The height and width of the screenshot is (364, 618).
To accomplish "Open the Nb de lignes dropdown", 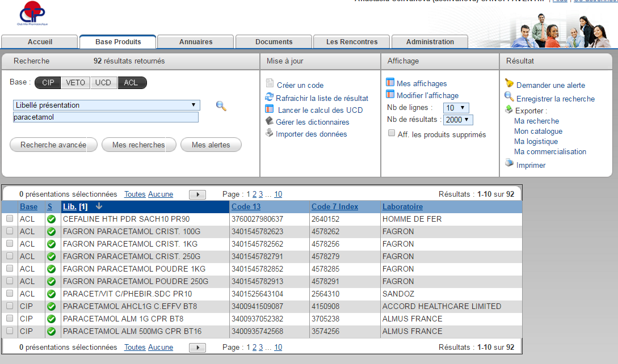I will [456, 108].
